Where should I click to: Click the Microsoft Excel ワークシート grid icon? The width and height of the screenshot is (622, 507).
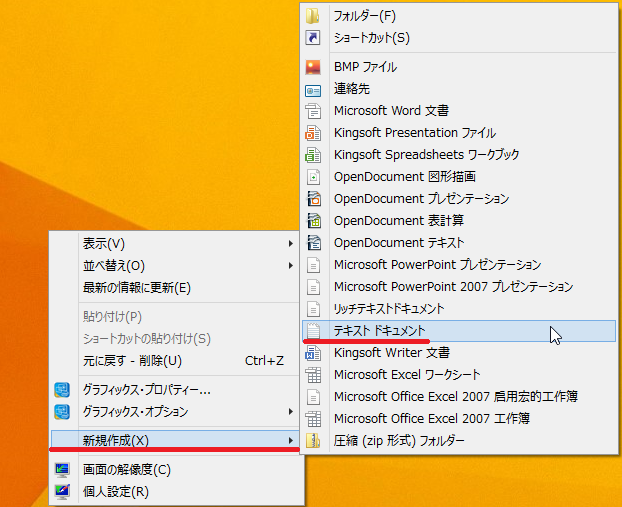313,375
